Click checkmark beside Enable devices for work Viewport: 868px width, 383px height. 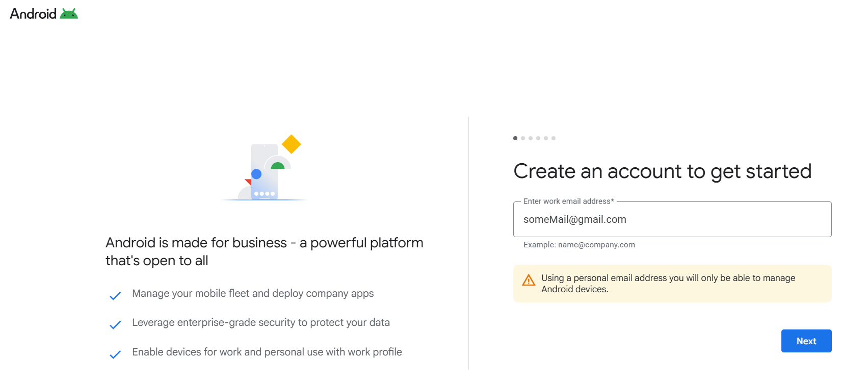click(115, 354)
